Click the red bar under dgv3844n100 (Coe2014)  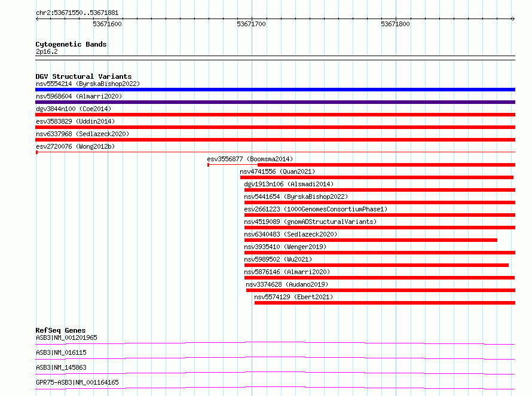pyautogui.click(x=275, y=115)
